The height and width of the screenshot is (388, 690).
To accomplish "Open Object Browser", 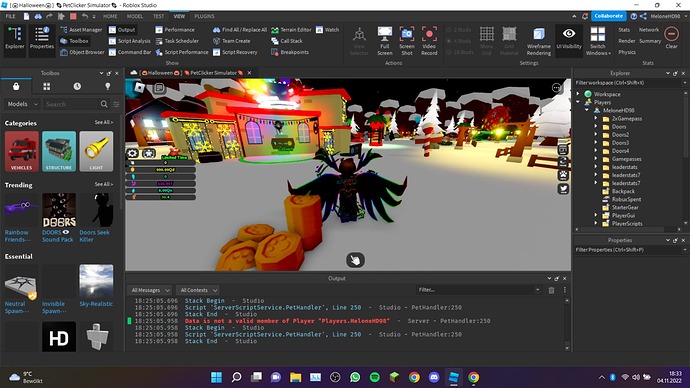I will tap(82, 52).
